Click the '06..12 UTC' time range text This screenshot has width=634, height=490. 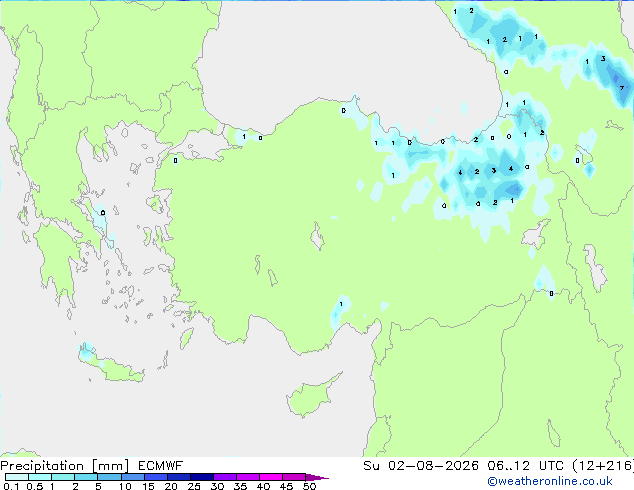click(x=525, y=466)
